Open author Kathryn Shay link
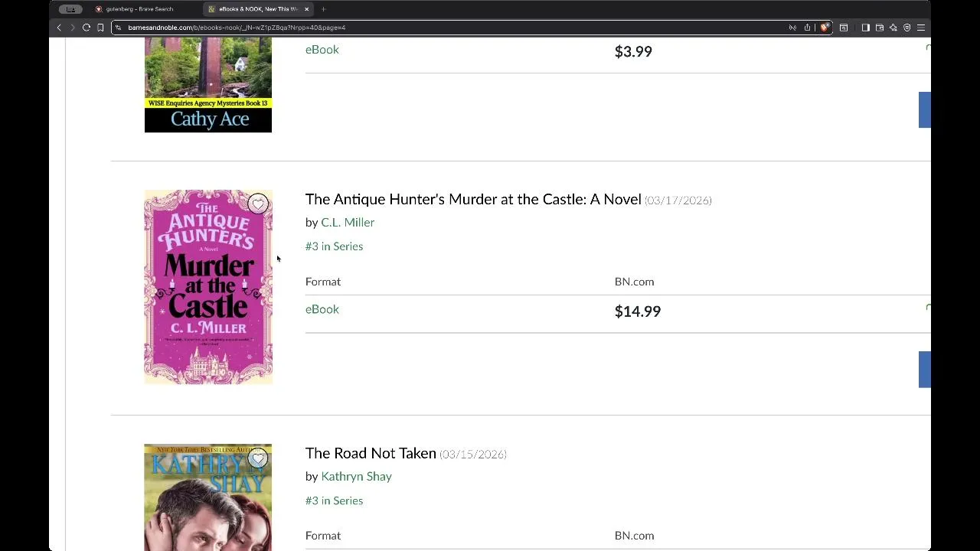This screenshot has width=980, height=551. tap(356, 477)
